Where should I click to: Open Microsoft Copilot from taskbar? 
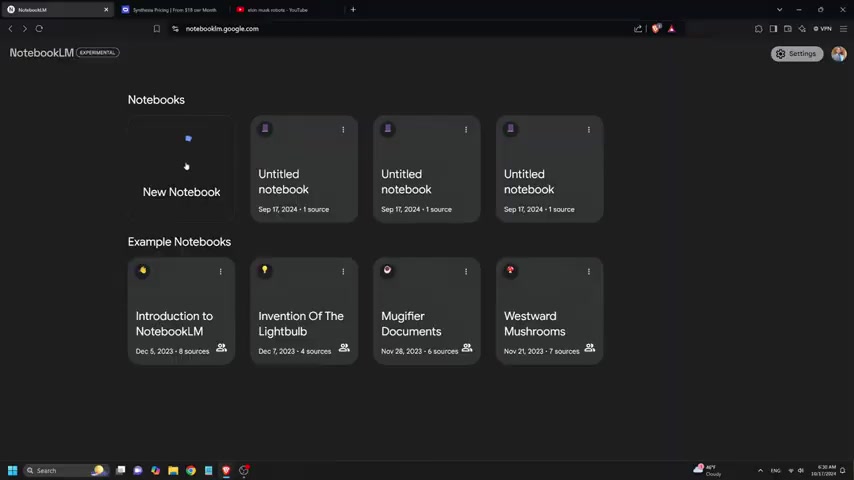[x=156, y=470]
